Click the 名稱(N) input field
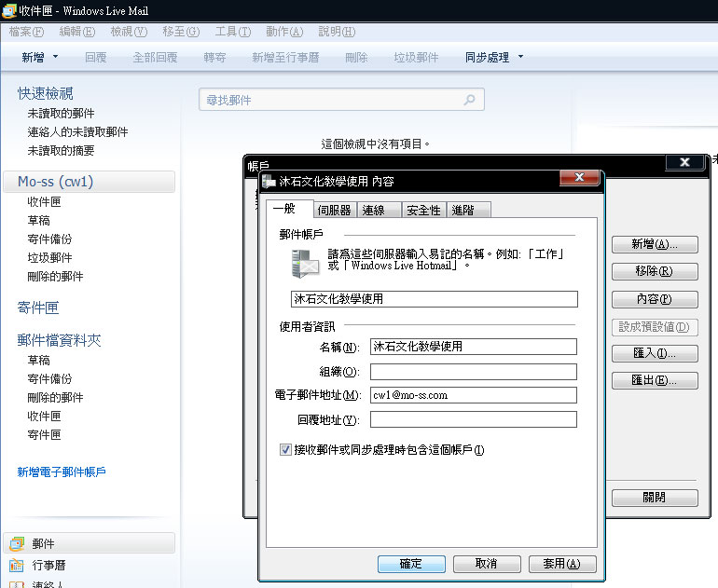The height and width of the screenshot is (588, 718). click(x=474, y=347)
